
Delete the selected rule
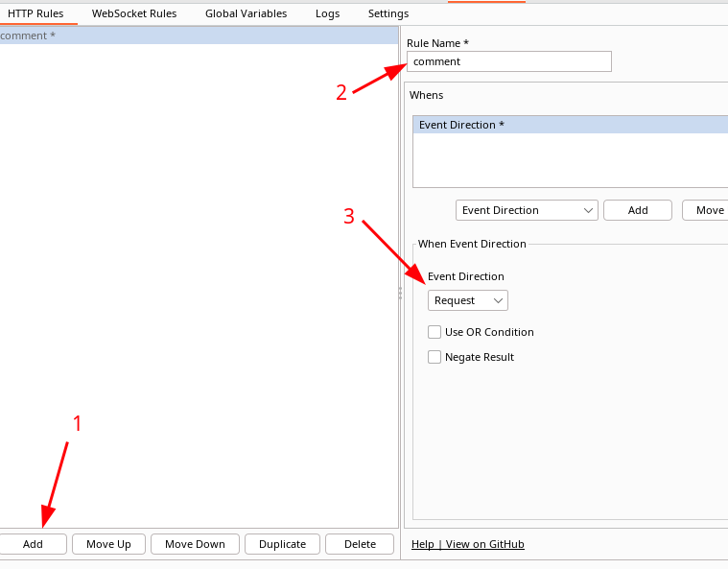click(x=360, y=544)
